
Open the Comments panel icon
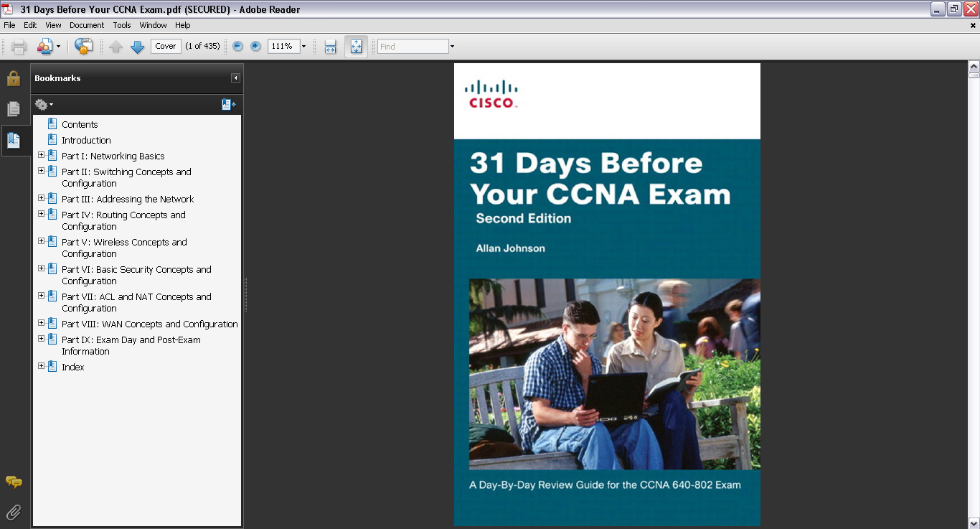click(14, 482)
